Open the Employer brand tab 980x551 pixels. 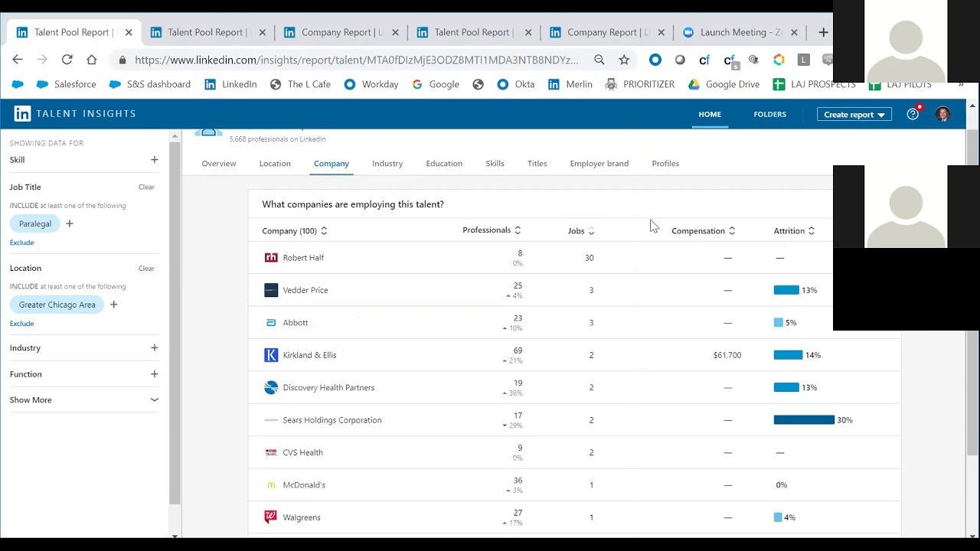tap(599, 164)
